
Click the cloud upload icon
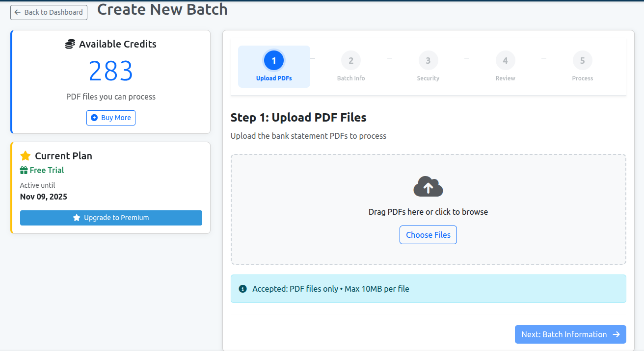[428, 186]
